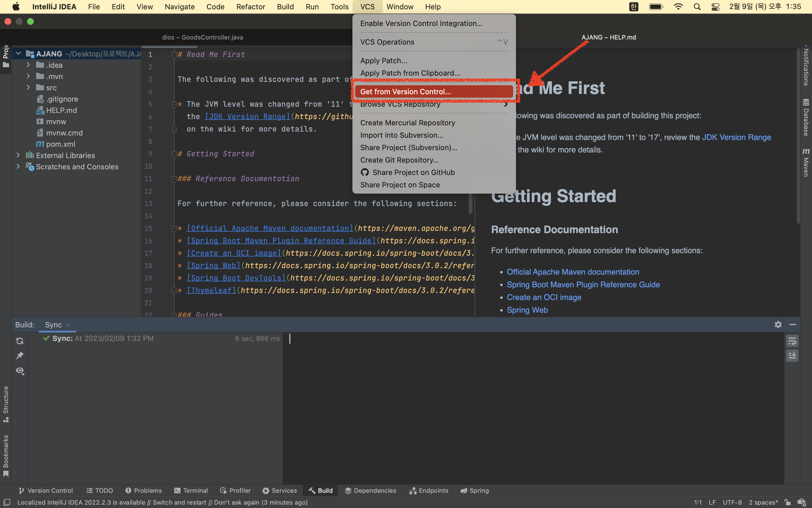Fold the Read Me First heading at line 1
This screenshot has height=508, width=812.
coord(174,55)
